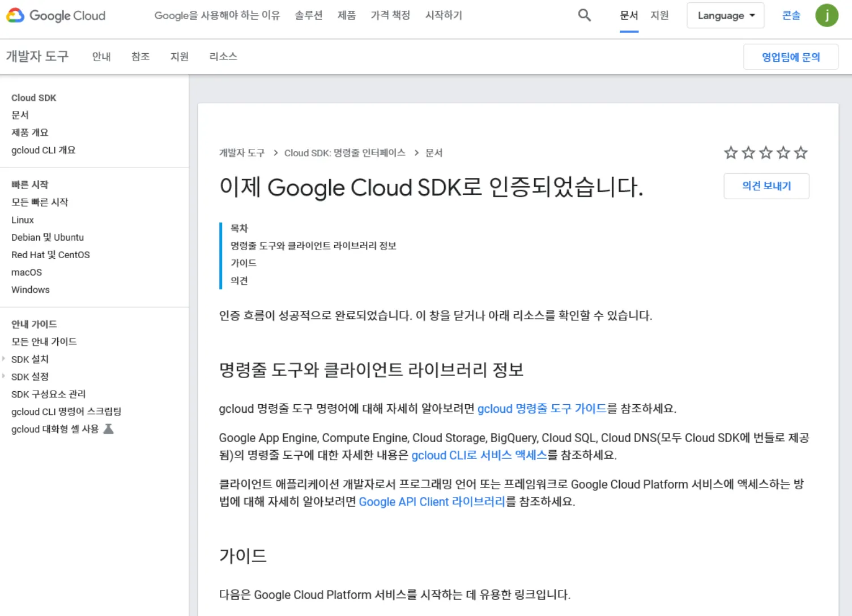The height and width of the screenshot is (616, 852).
Task: Open the macOS quickstart in sidebar
Action: tap(27, 272)
